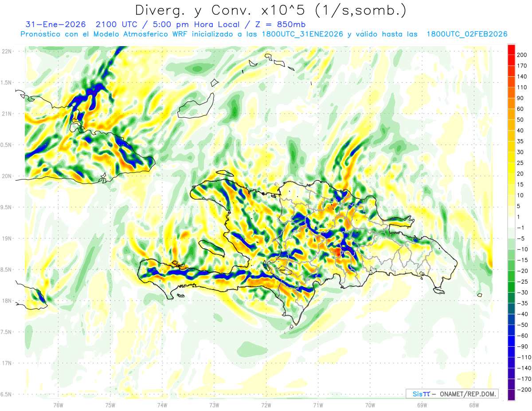The height and width of the screenshot is (411, 532).
Task: Click the "-30" color scale label
Action: [x=522, y=292]
